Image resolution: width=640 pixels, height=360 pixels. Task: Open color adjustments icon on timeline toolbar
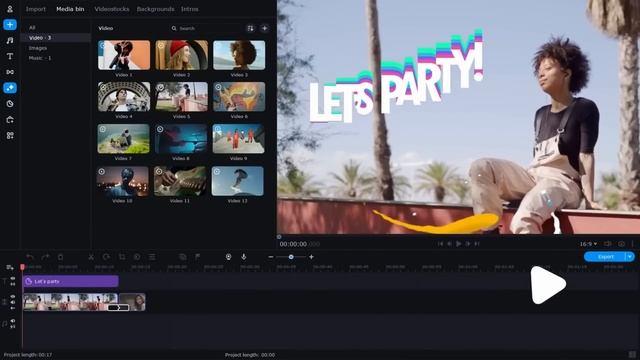tap(137, 257)
